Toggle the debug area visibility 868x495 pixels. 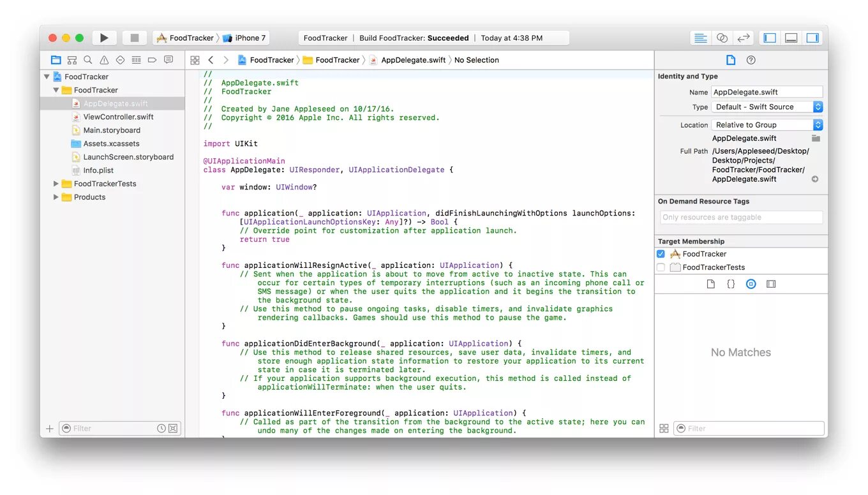point(791,38)
